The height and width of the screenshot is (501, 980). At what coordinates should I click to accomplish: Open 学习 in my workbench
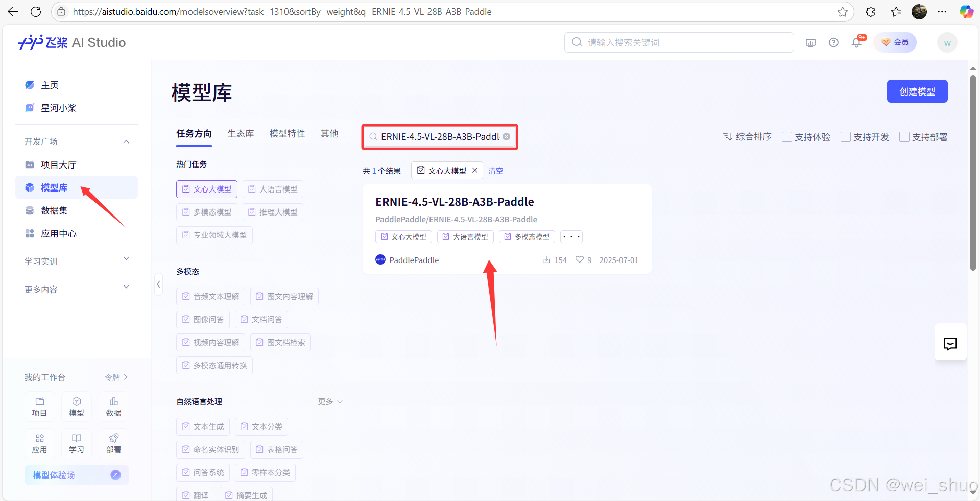click(77, 443)
